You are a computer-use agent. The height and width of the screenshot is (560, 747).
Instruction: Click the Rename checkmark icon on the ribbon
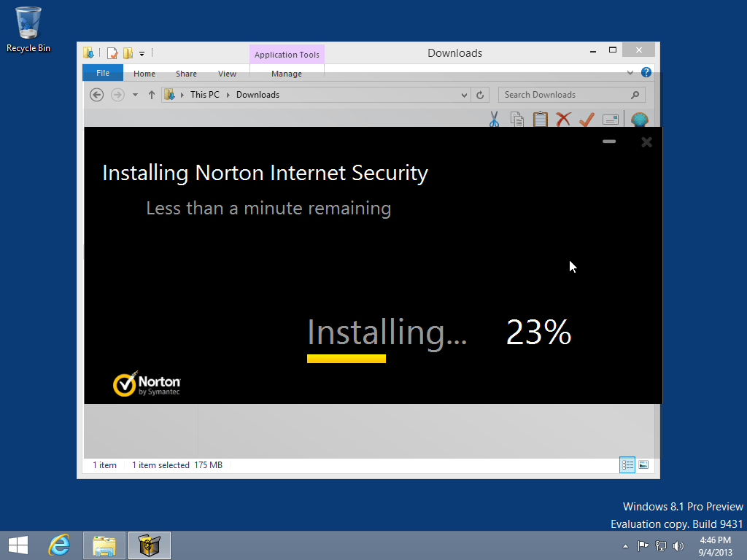pos(587,119)
